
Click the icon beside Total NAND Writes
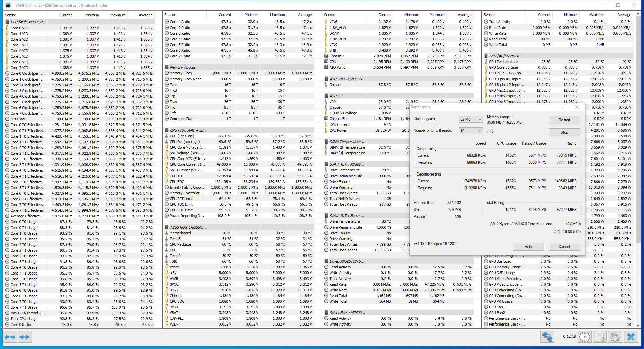pyautogui.click(x=326, y=199)
